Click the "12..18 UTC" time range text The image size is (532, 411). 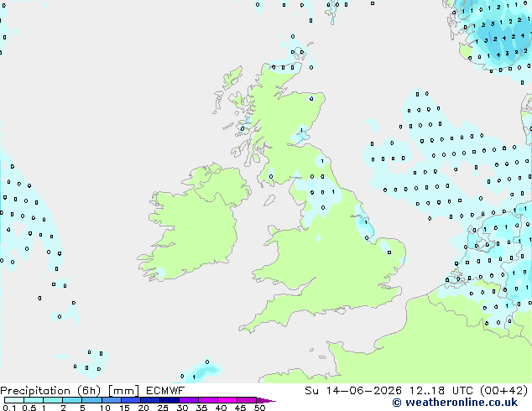441,391
